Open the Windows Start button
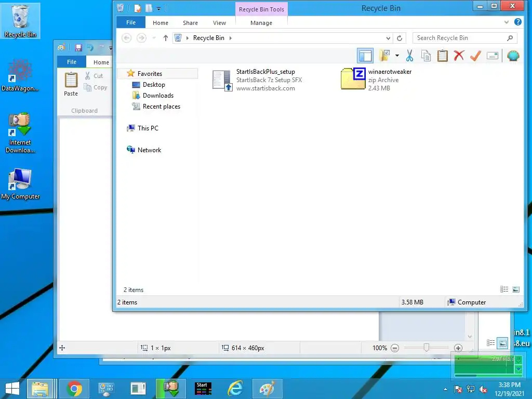This screenshot has height=399, width=532. pyautogui.click(x=12, y=389)
